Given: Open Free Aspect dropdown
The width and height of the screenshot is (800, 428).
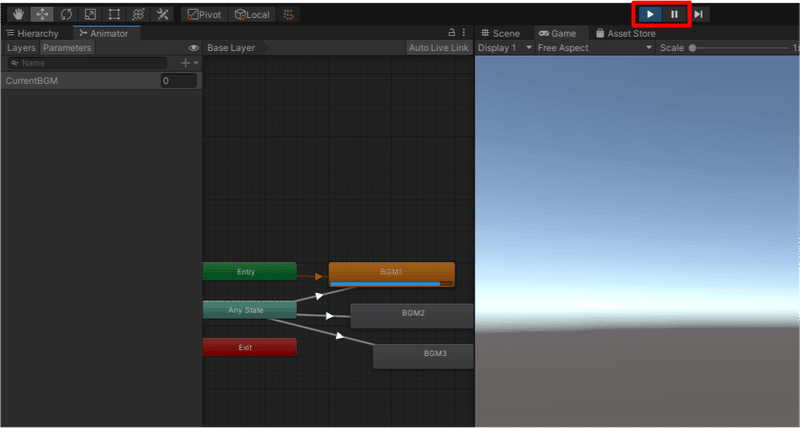Looking at the screenshot, I should pyautogui.click(x=595, y=48).
